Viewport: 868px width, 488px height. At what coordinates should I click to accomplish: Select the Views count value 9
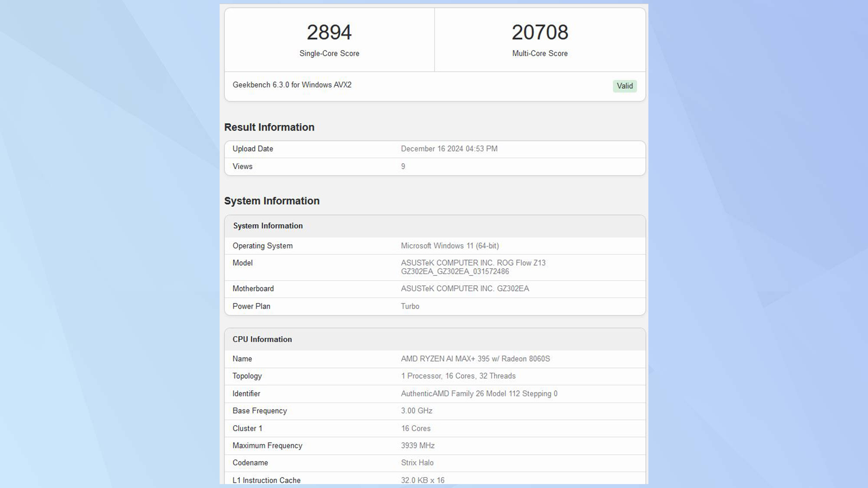click(x=402, y=166)
